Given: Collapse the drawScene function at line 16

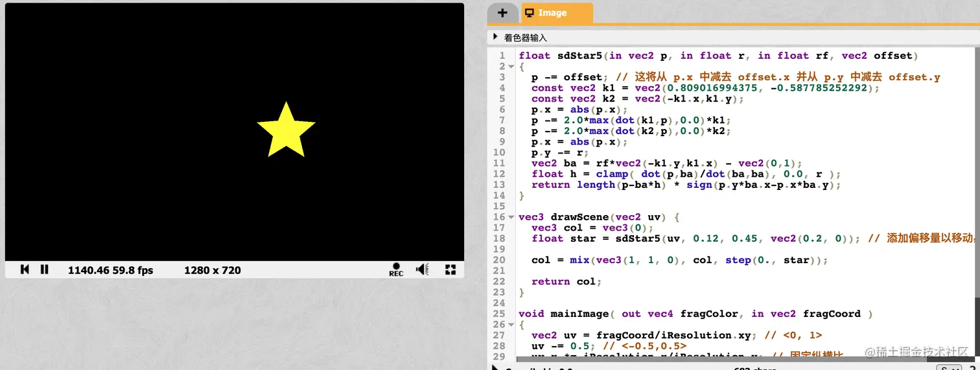Looking at the screenshot, I should coord(511,217).
